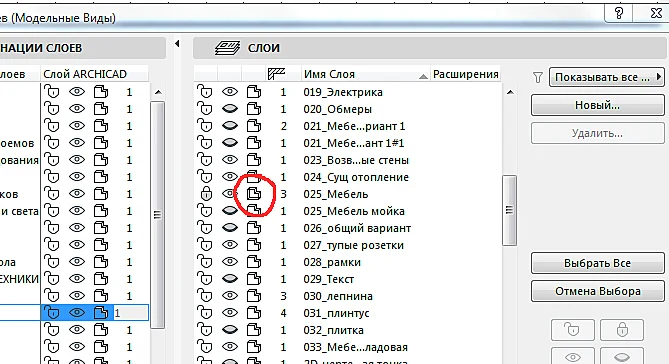Image resolution: width=669 pixels, height=364 pixels.
Task: Click the unlock layers button at bottom right
Action: tap(573, 330)
